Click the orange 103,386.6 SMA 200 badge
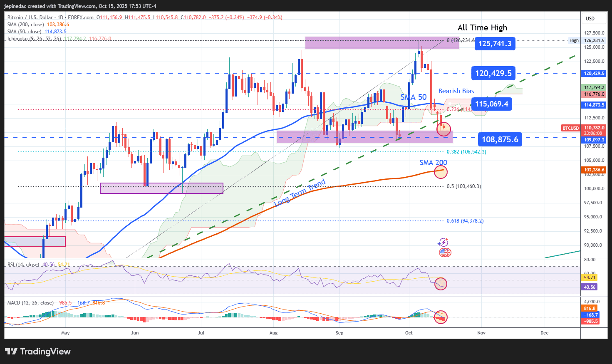This screenshot has height=364, width=612. click(592, 170)
